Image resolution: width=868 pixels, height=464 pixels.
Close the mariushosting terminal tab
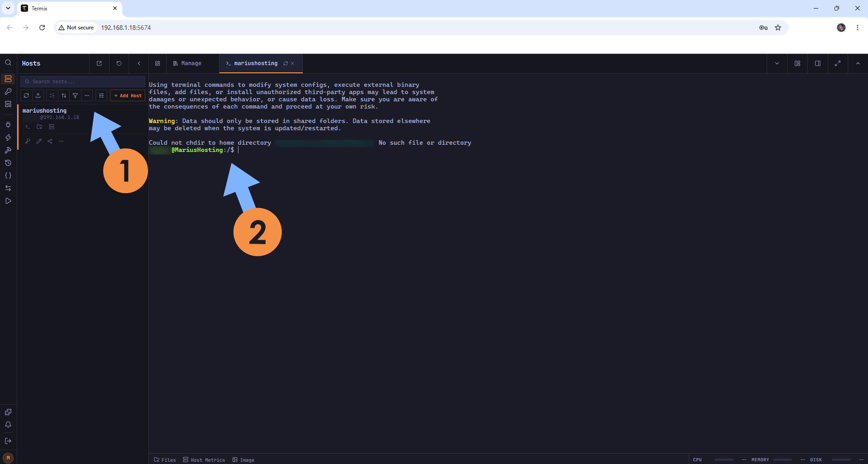pos(292,63)
